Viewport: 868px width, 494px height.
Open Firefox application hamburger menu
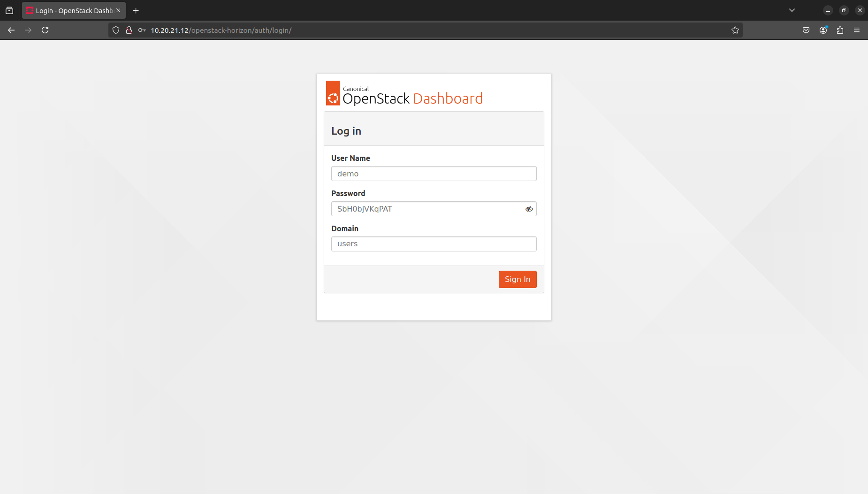(x=857, y=30)
